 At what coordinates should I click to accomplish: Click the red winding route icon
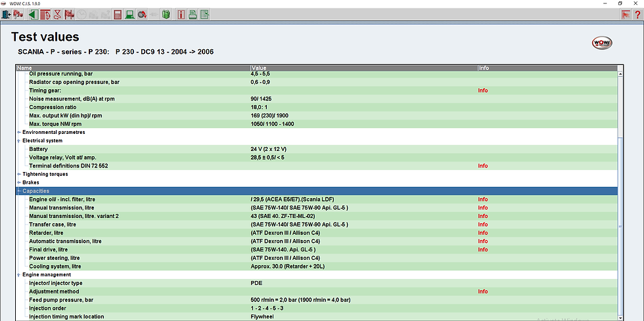pos(57,14)
